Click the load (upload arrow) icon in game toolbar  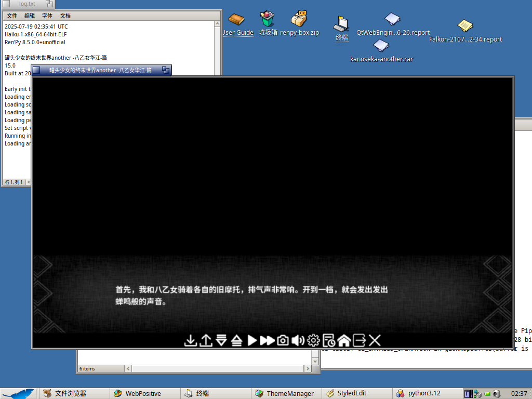pyautogui.click(x=206, y=340)
